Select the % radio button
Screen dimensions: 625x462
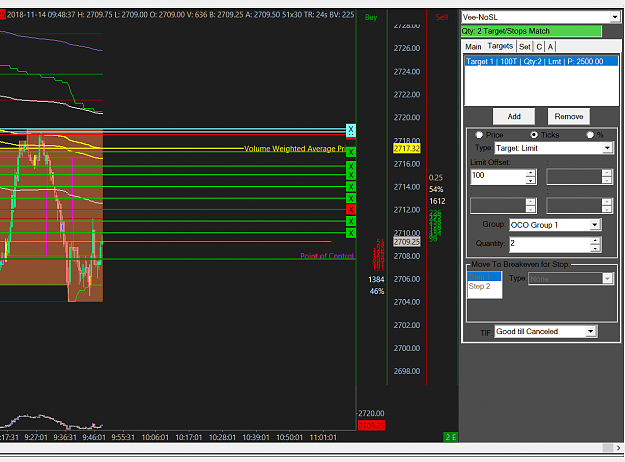click(x=590, y=135)
